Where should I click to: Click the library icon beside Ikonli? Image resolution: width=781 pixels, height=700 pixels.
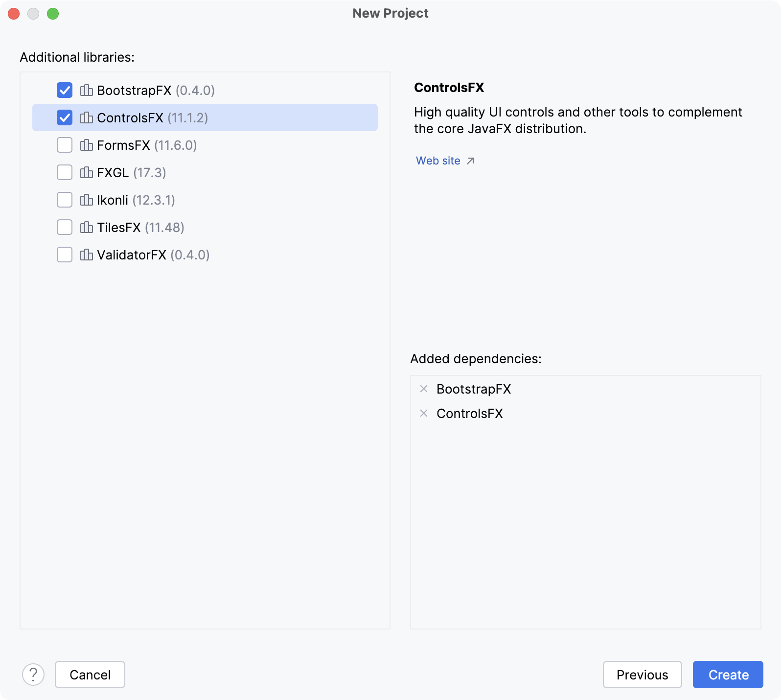point(87,200)
